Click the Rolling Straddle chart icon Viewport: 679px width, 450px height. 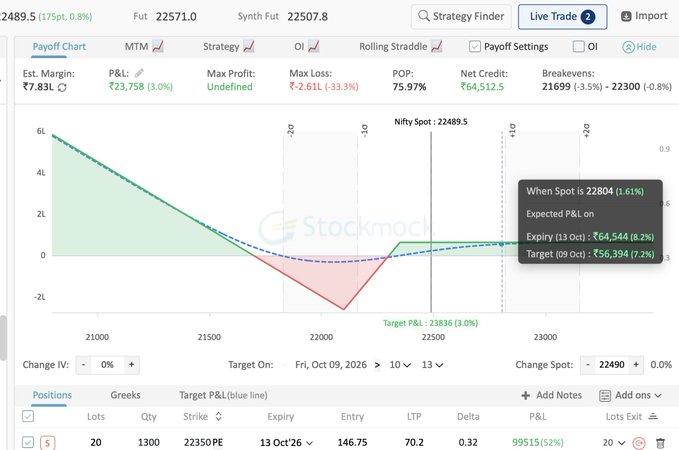pyautogui.click(x=437, y=46)
